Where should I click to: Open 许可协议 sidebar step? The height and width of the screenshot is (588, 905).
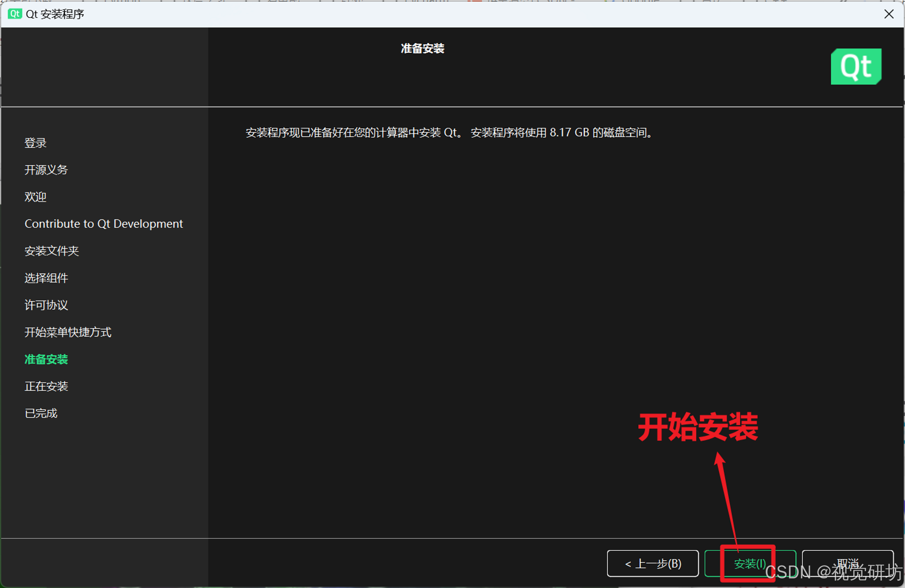pos(46,305)
